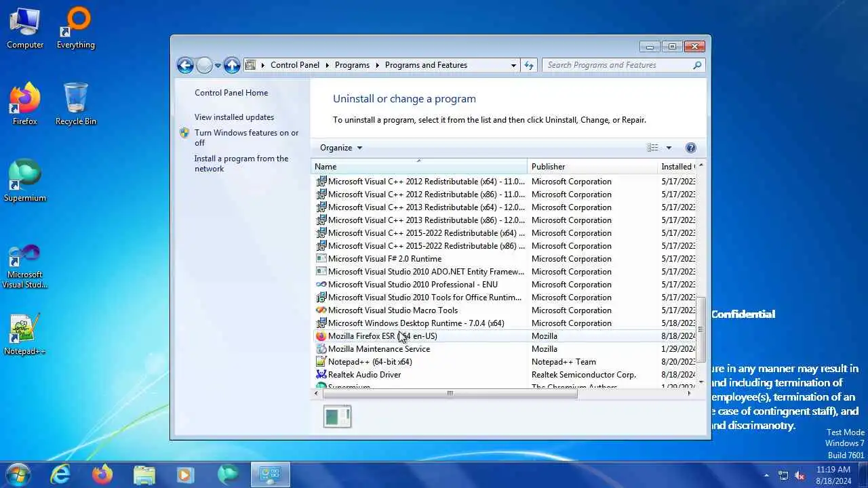Screen dimensions: 868x488
Task: Click the Notepad++ (64-bit x64) row icon
Action: (321, 362)
